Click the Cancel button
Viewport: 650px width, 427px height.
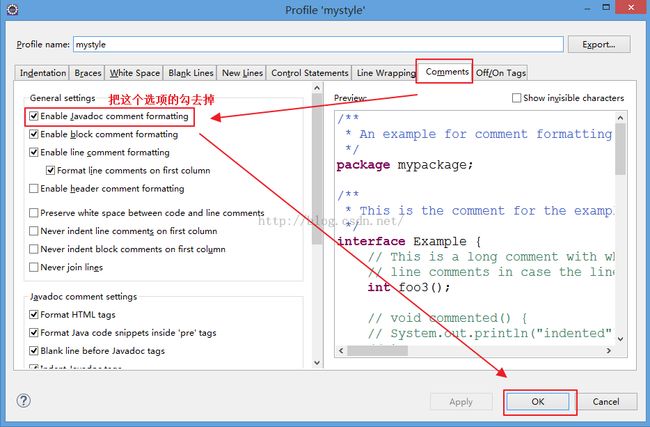pyautogui.click(x=606, y=401)
